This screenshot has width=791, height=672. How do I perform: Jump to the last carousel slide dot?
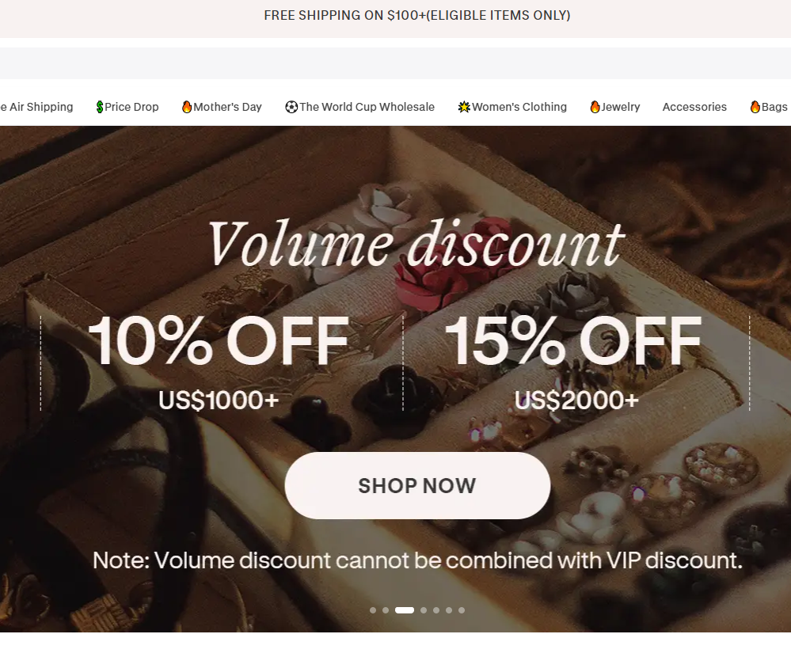pyautogui.click(x=462, y=610)
